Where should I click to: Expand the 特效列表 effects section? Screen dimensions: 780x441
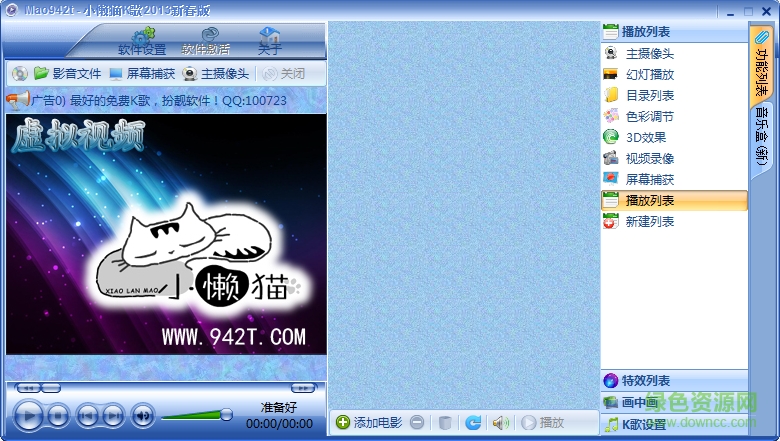(x=675, y=381)
